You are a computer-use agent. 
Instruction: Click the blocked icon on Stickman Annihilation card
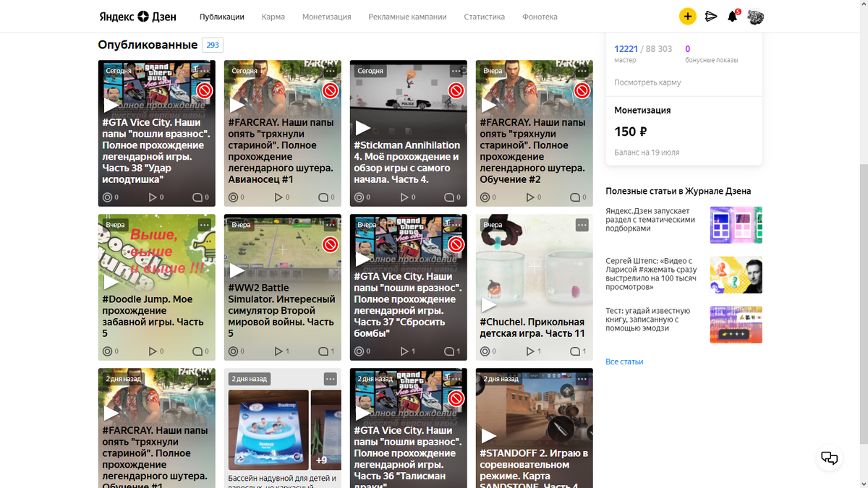pos(456,90)
